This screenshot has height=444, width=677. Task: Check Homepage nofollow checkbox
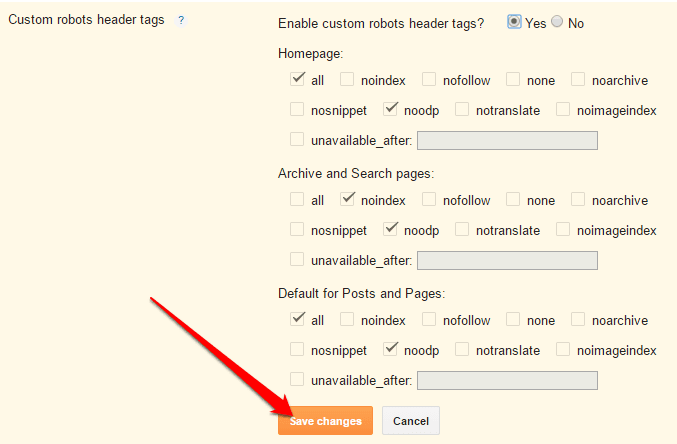pyautogui.click(x=429, y=79)
